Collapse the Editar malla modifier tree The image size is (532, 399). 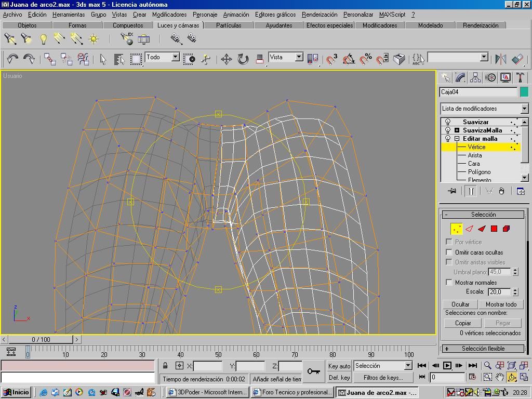pyautogui.click(x=457, y=139)
